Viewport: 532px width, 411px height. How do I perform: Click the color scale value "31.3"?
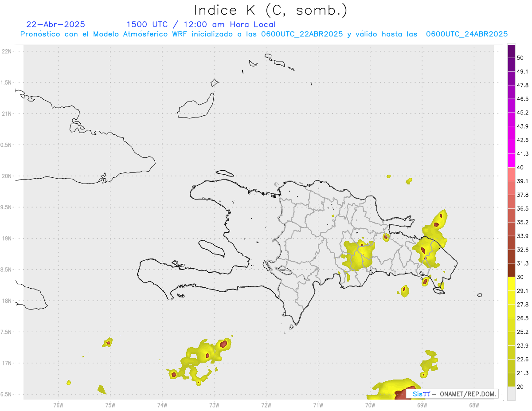[523, 263]
